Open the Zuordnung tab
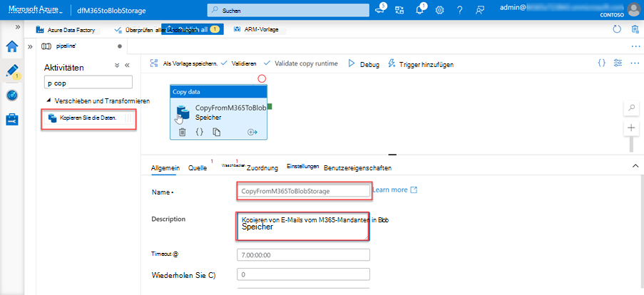 pos(262,168)
